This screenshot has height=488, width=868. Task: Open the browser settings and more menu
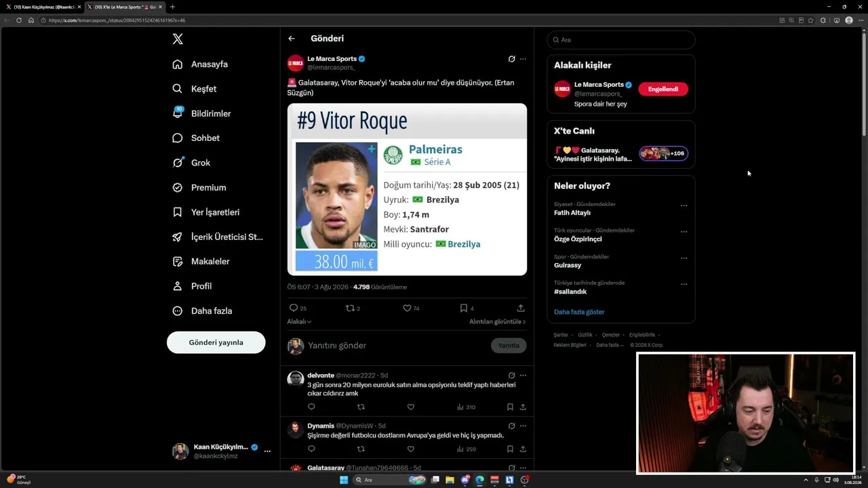861,20
